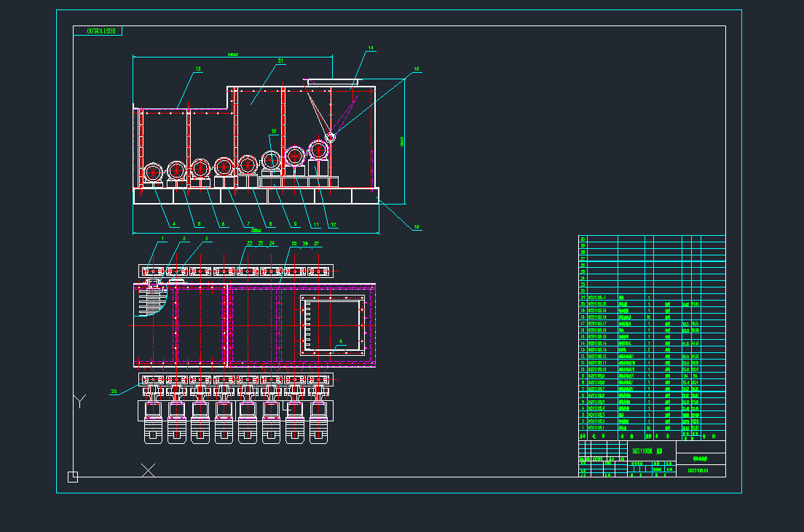The width and height of the screenshot is (804, 532).
Task: Select callout number 14 near the hopper
Action: pos(371,48)
